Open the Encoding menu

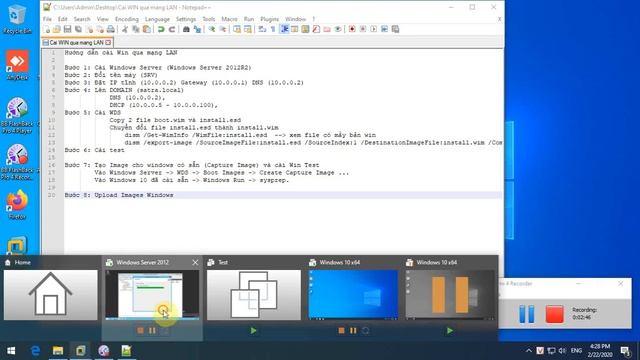(x=127, y=19)
